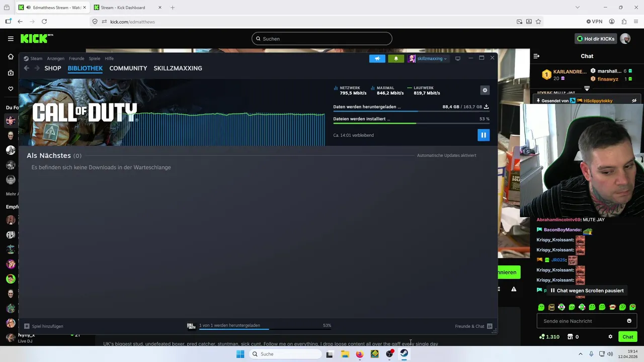
Task: Pause the Call of Duty download
Action: pos(483,135)
